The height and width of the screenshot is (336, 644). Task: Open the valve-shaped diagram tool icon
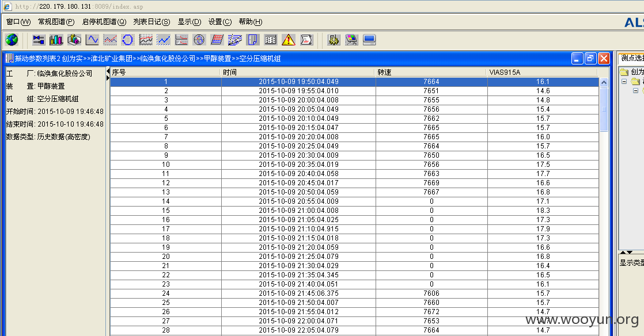point(39,40)
